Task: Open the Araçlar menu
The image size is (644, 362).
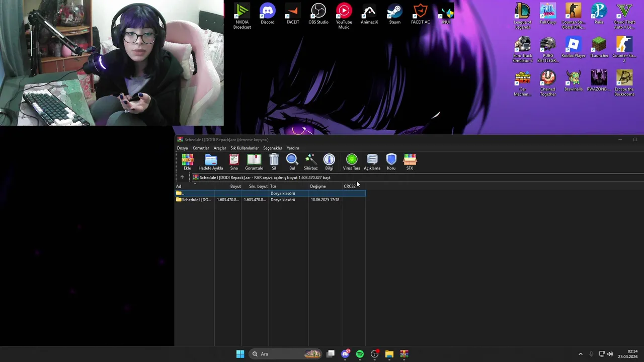Action: point(220,148)
